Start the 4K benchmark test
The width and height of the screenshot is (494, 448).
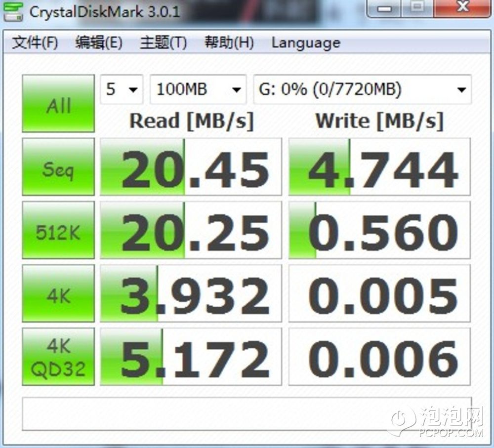click(58, 293)
